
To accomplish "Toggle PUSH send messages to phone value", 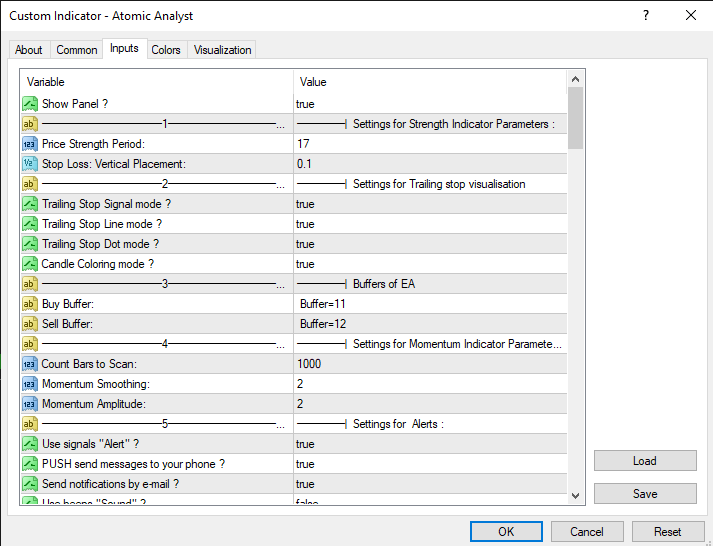I will coord(430,464).
